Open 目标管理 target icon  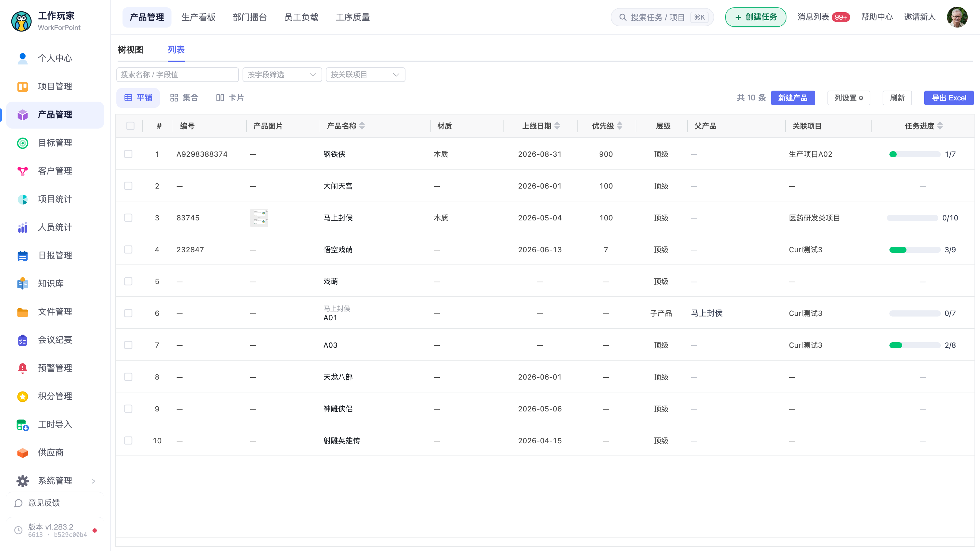tap(22, 143)
